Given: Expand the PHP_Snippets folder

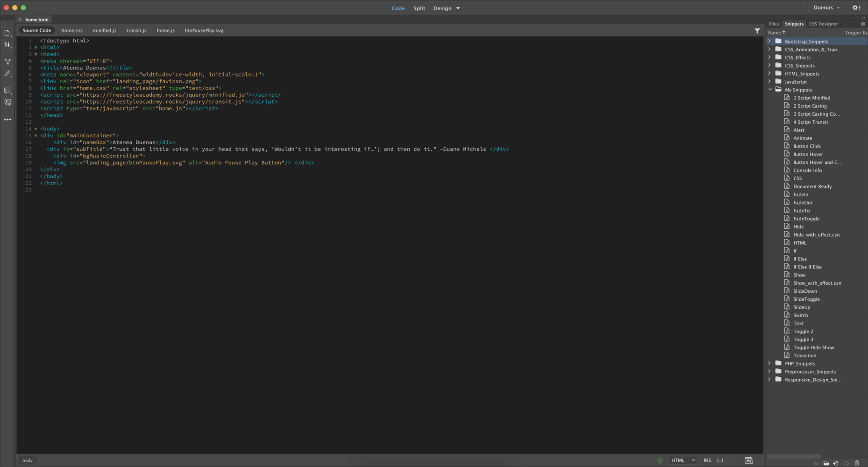Looking at the screenshot, I should 769,363.
